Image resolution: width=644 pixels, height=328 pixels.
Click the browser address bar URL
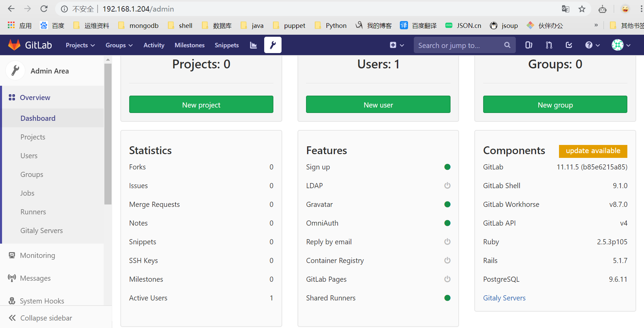138,9
